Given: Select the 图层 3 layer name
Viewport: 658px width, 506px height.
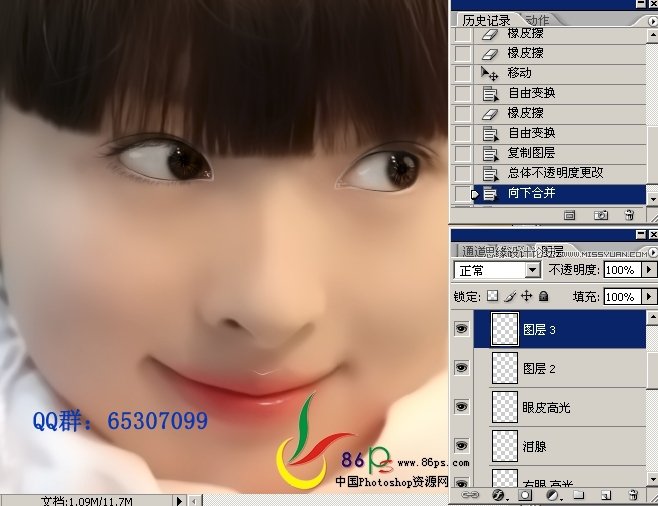Looking at the screenshot, I should click(x=539, y=330).
